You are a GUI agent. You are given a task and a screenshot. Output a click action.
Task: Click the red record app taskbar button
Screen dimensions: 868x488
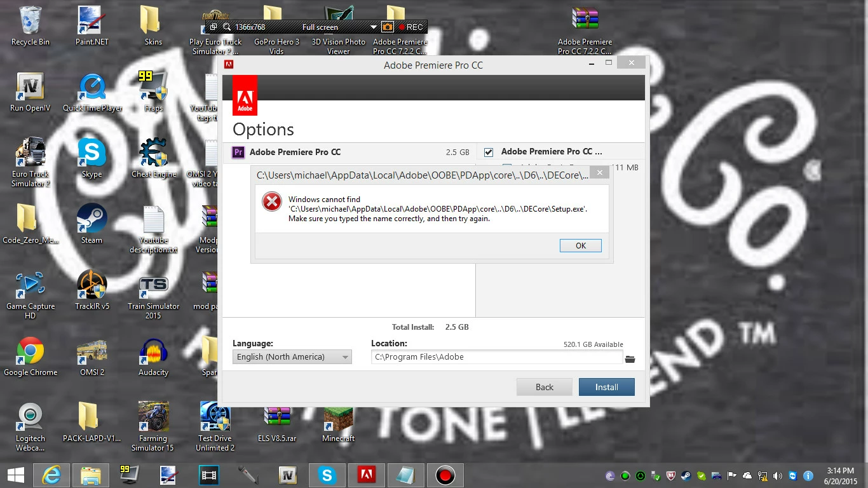pyautogui.click(x=445, y=475)
